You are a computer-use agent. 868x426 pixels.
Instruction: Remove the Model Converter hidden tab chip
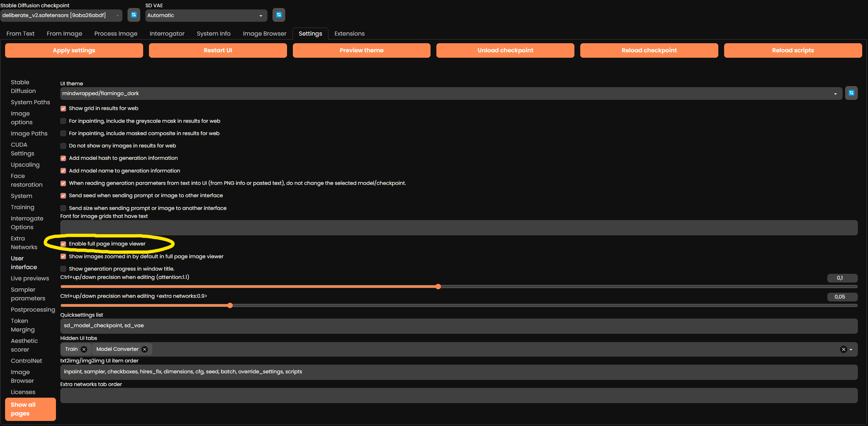pyautogui.click(x=144, y=349)
